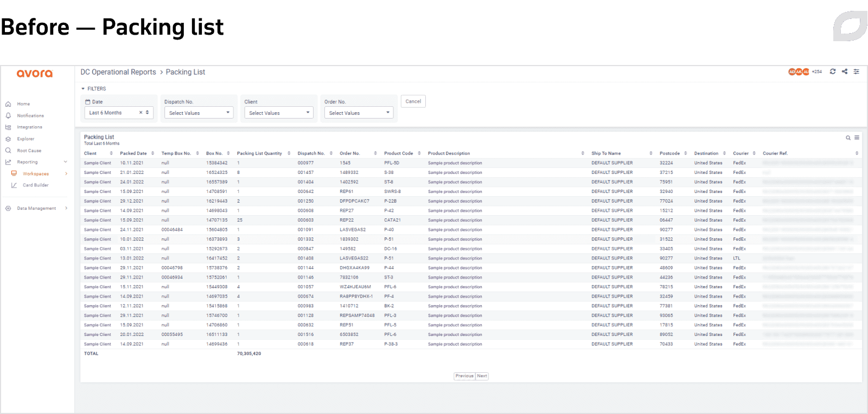The width and height of the screenshot is (868, 414).
Task: Select Explorer menu item
Action: pos(25,139)
